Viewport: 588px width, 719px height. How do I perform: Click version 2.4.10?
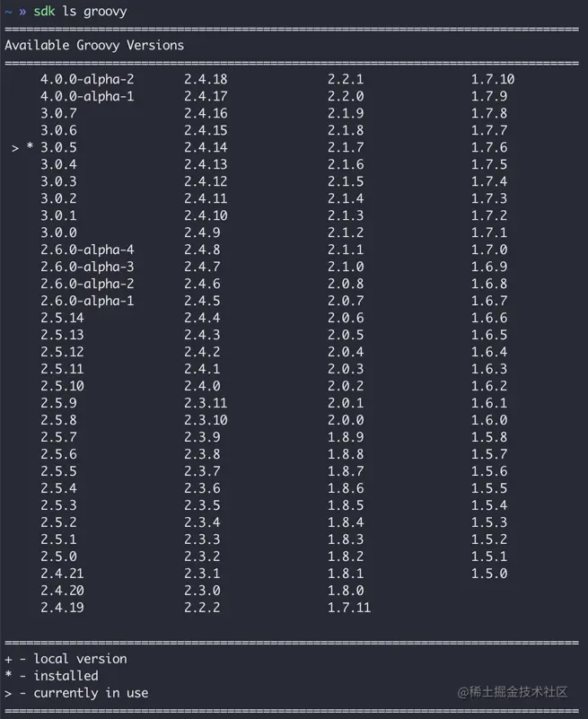206,215
